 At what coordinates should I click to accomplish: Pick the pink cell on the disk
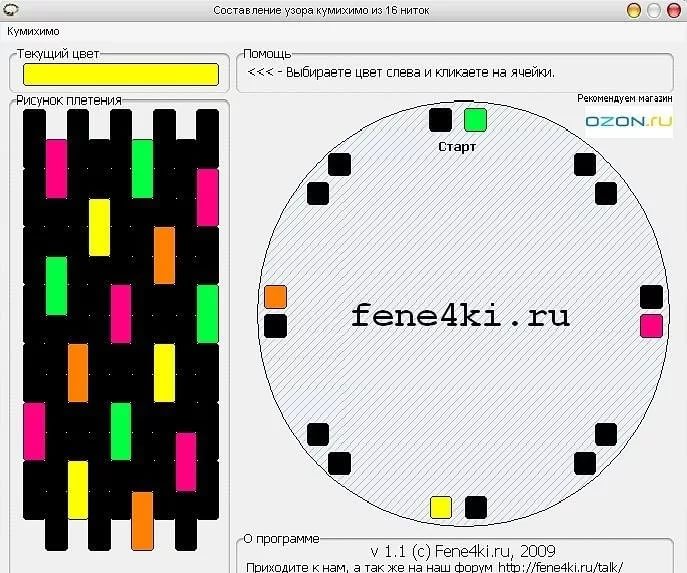652,326
